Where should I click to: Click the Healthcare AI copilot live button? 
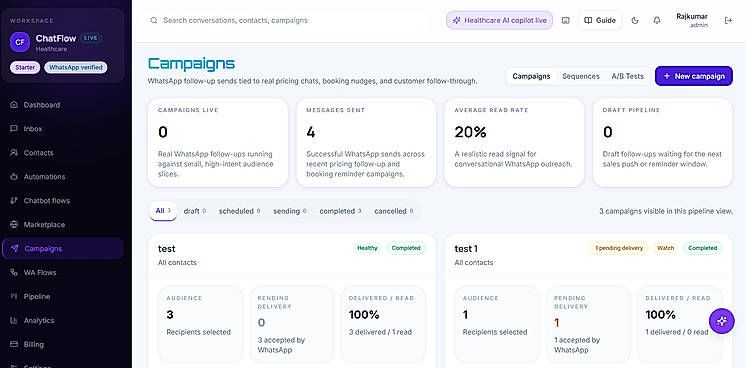[500, 20]
